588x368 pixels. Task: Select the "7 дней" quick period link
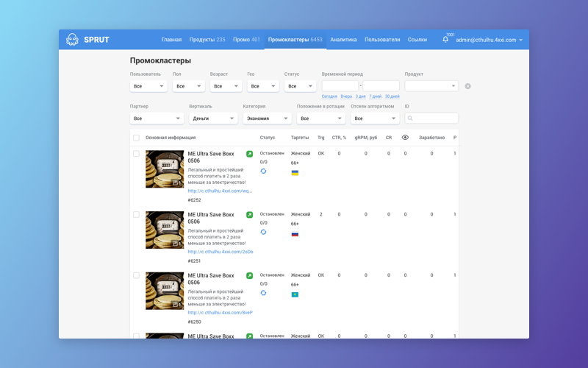375,96
